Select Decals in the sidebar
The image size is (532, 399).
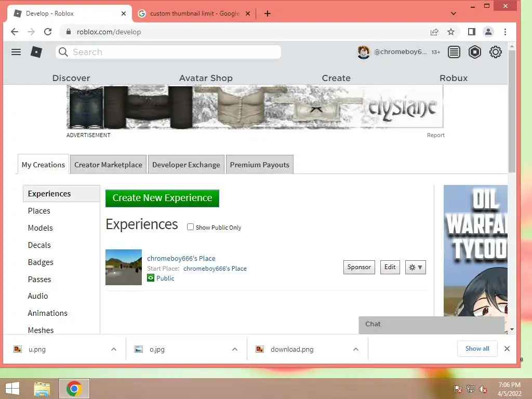coord(39,245)
